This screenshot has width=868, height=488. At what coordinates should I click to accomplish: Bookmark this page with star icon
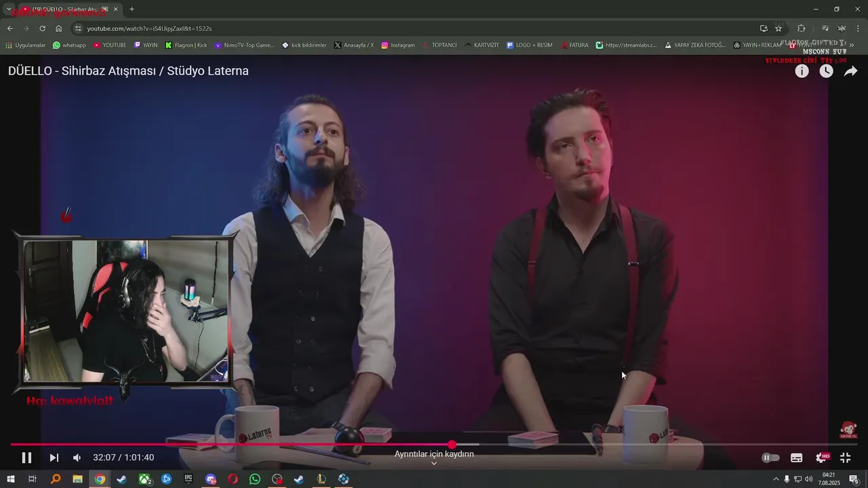coord(778,28)
